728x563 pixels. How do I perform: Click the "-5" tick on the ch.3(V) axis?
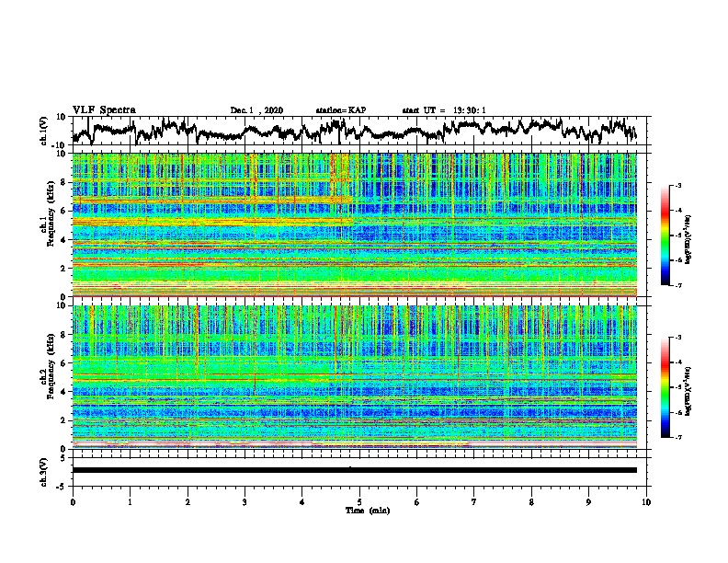[63, 487]
